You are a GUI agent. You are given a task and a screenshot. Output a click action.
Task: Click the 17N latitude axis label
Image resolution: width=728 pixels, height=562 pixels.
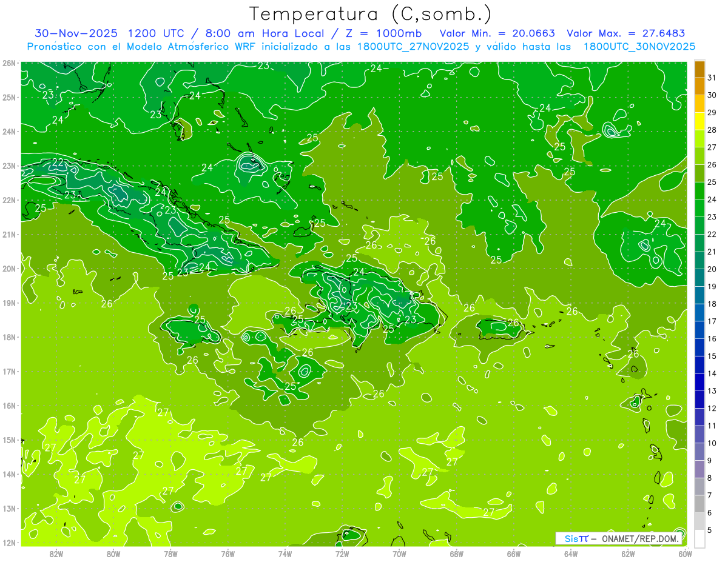coord(9,372)
